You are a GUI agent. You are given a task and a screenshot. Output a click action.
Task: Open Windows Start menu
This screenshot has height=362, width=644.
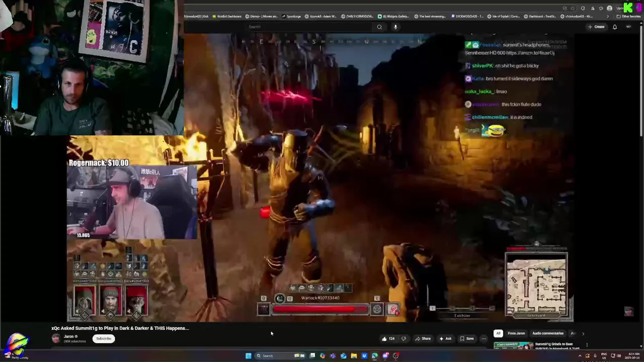coord(248,356)
